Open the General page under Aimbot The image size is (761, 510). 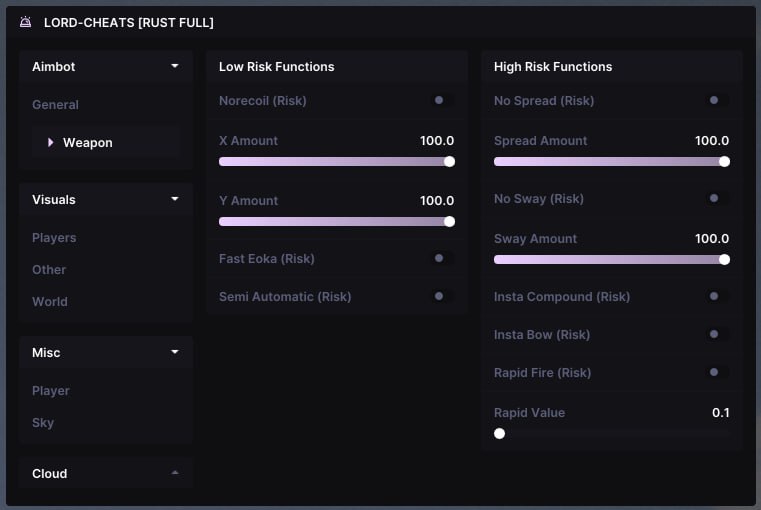(x=55, y=105)
